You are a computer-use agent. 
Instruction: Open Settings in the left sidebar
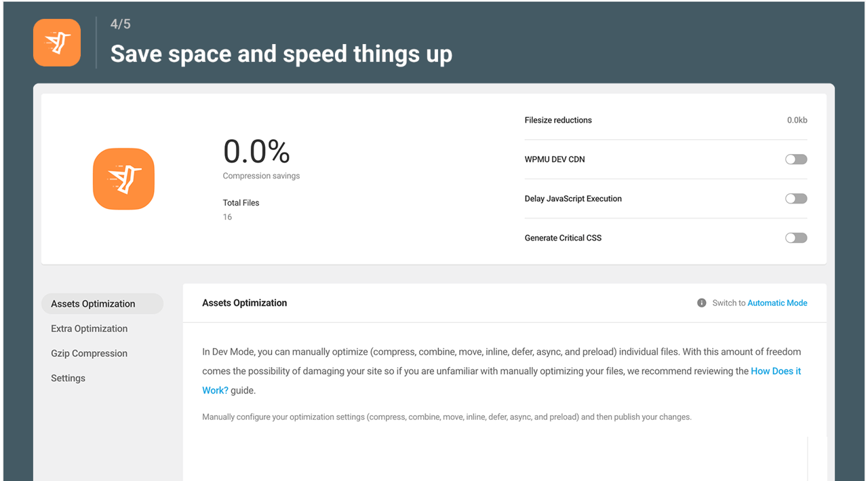[x=68, y=378]
